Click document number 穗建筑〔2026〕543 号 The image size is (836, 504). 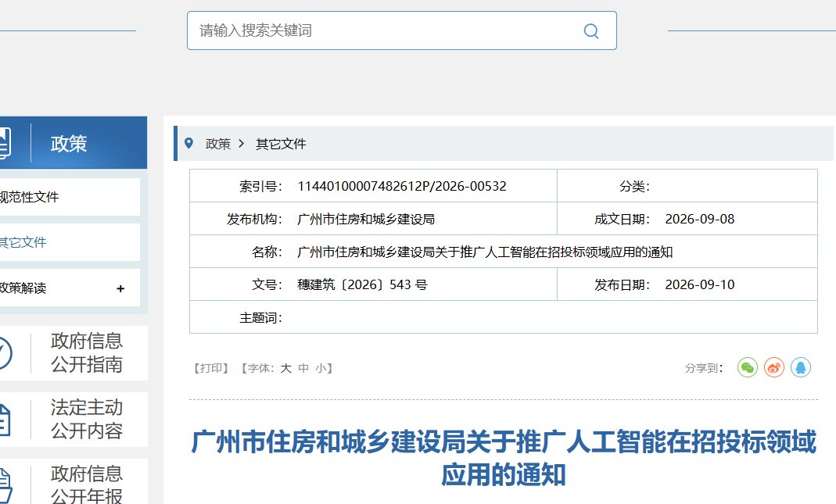[x=363, y=284]
